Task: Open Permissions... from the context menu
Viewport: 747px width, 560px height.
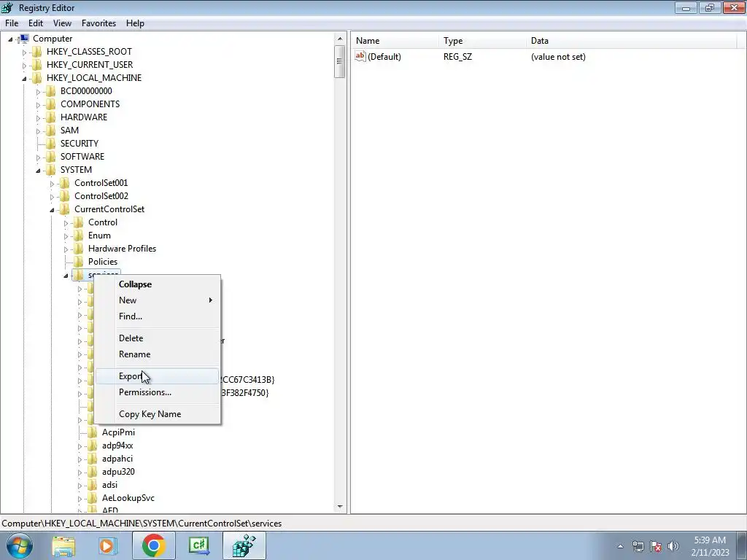Action: [158, 392]
